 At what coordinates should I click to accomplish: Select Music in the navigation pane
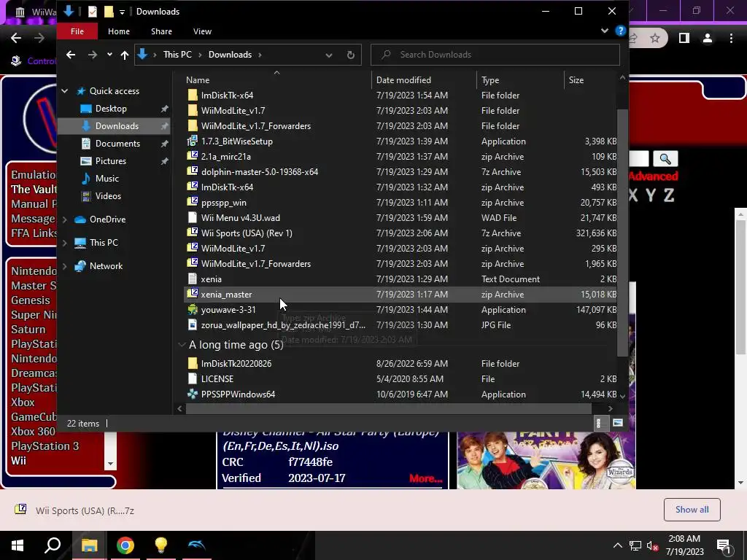(107, 179)
